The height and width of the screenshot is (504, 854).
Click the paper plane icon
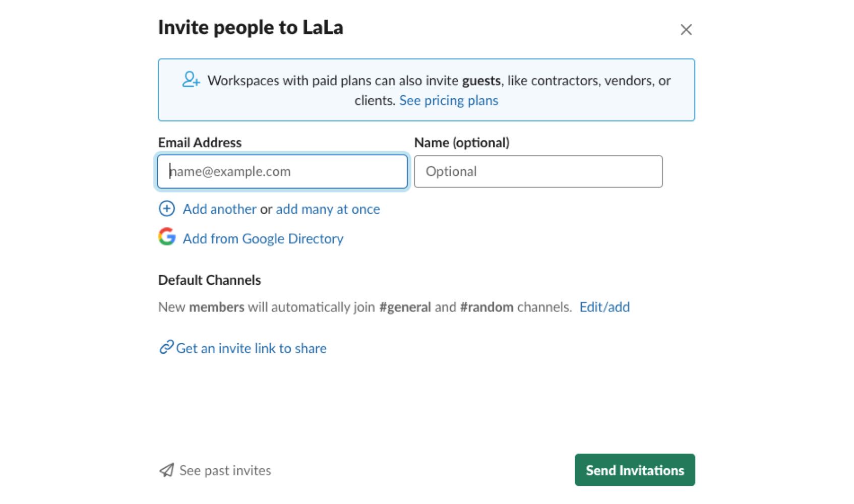[167, 470]
